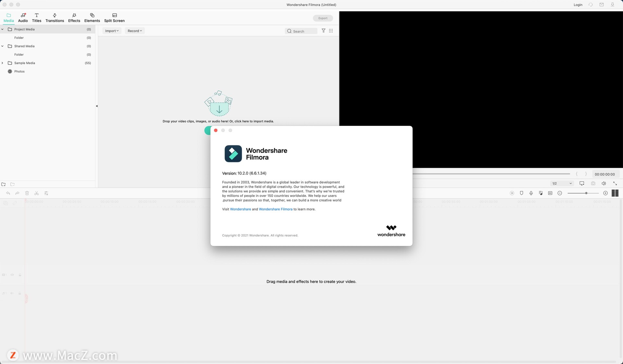
Task: Toggle video track 1 eye visibility
Action: point(12,275)
